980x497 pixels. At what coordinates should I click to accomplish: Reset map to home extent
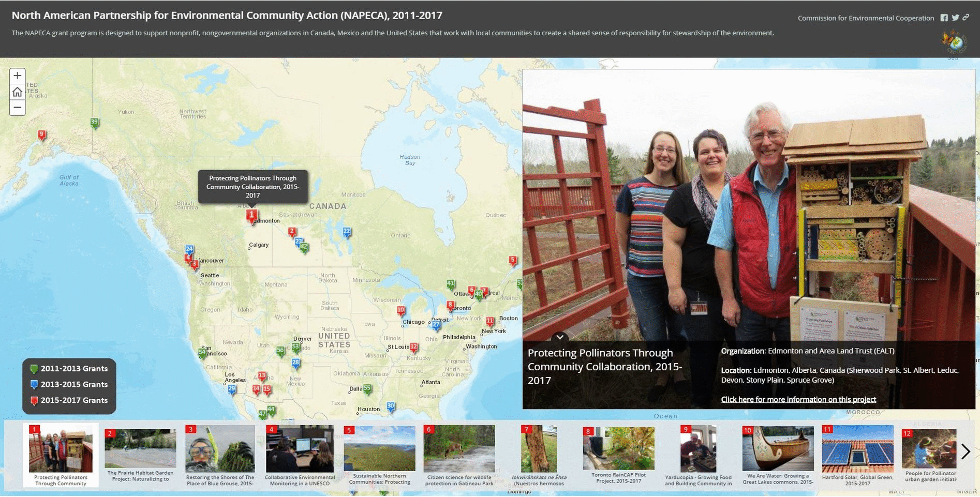[17, 92]
